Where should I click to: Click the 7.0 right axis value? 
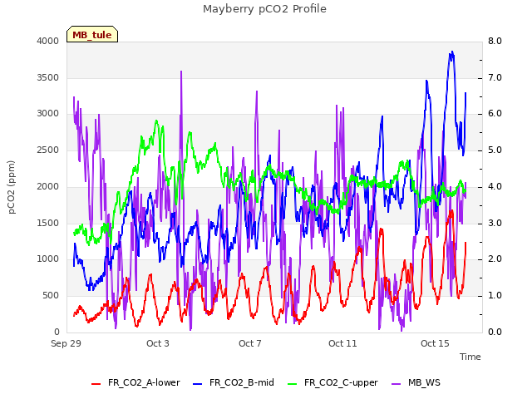[x=495, y=77]
